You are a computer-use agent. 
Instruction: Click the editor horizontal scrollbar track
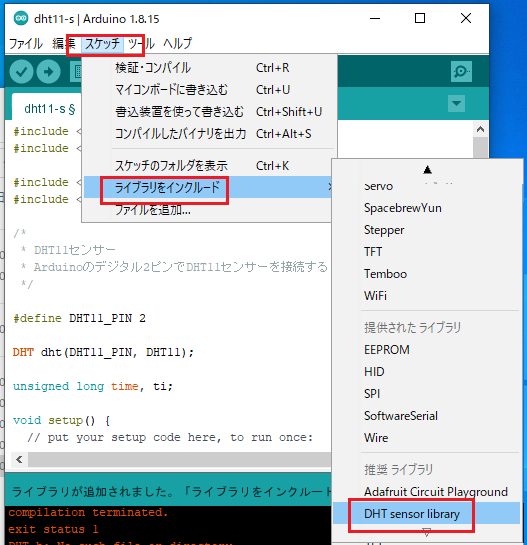coord(179,459)
